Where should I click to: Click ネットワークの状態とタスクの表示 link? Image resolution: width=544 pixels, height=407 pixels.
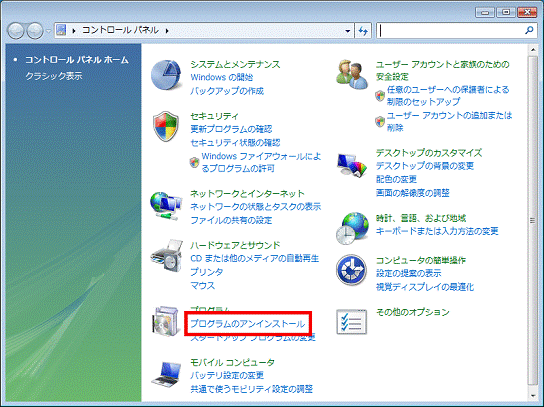pyautogui.click(x=255, y=206)
